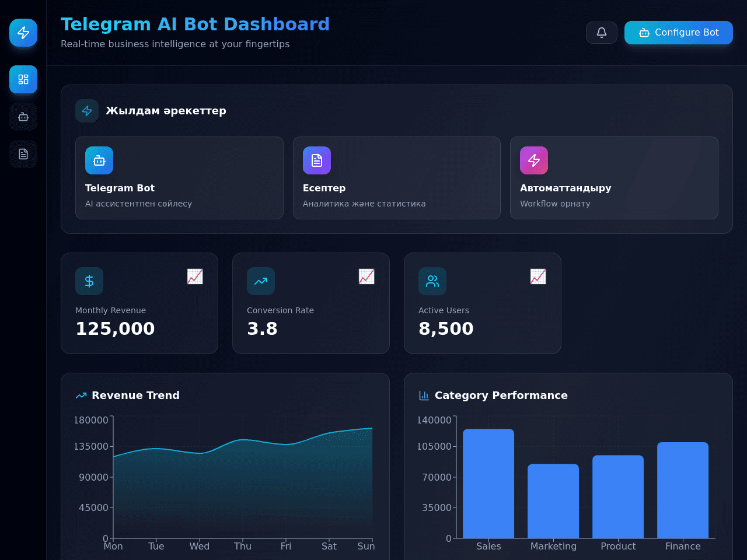Open the bot icon in sidebar
Image resolution: width=747 pixels, height=560 pixels.
(x=23, y=117)
